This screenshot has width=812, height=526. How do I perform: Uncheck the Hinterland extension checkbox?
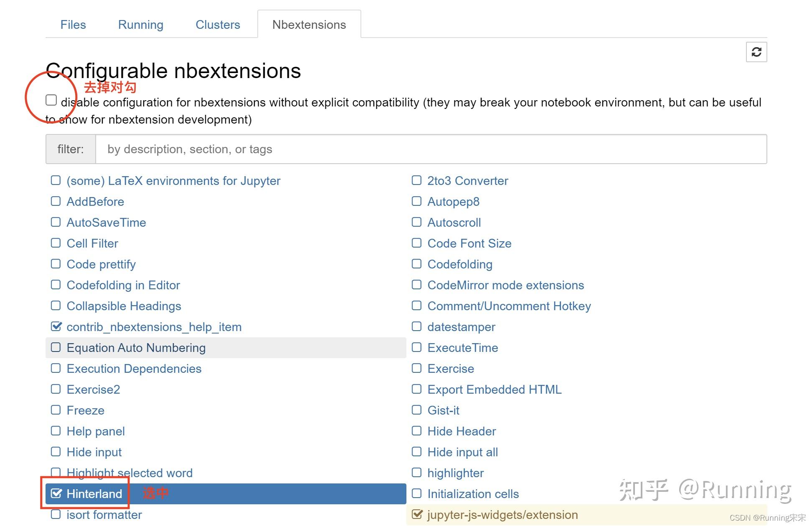(56, 493)
